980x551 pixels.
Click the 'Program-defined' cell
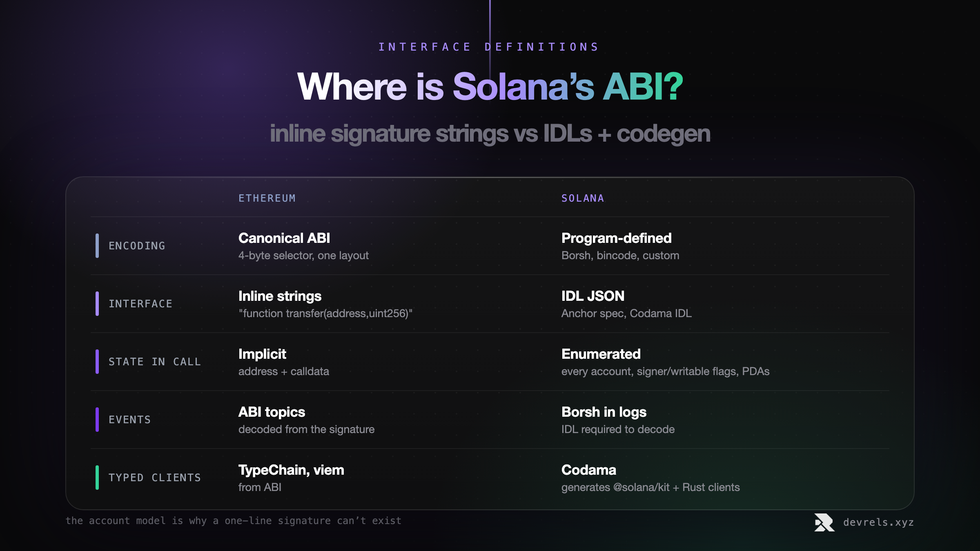[616, 238]
